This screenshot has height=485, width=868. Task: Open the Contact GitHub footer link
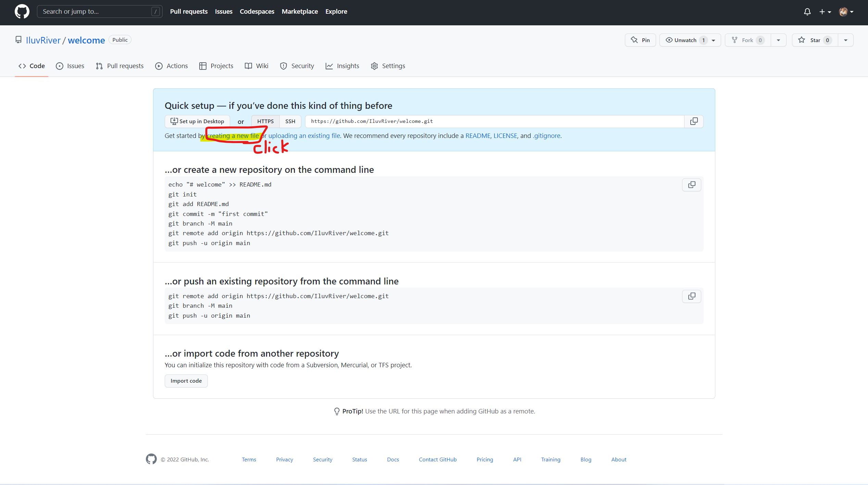[438, 460]
